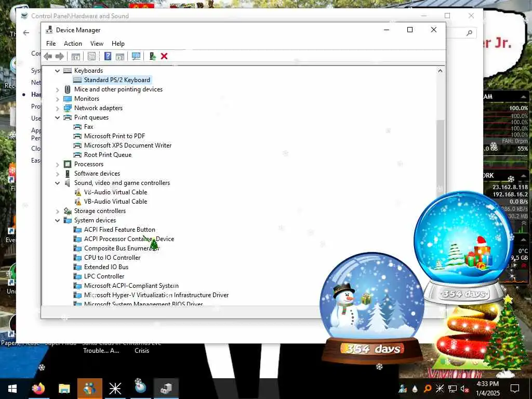This screenshot has height=399, width=532.
Task: Click Show/Hide Console Tree toolbar icon
Action: 76,56
